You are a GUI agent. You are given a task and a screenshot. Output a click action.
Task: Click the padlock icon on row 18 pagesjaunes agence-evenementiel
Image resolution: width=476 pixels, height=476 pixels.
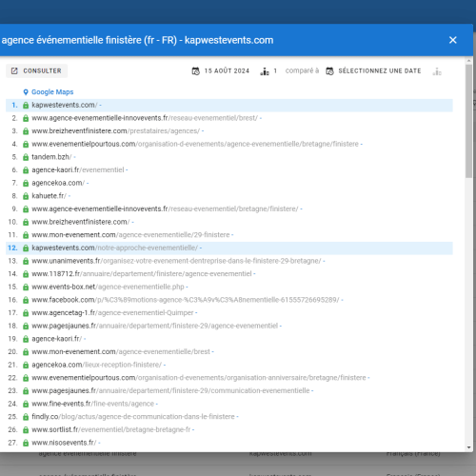[x=26, y=327]
